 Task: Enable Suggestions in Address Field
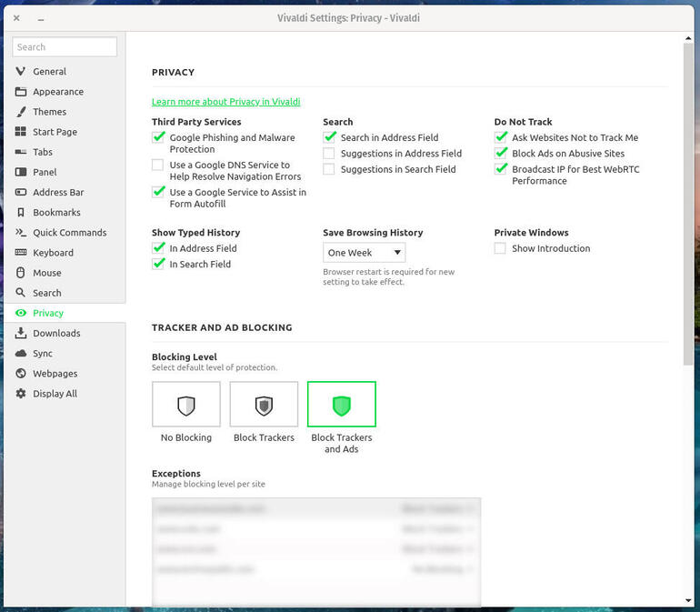tap(329, 153)
